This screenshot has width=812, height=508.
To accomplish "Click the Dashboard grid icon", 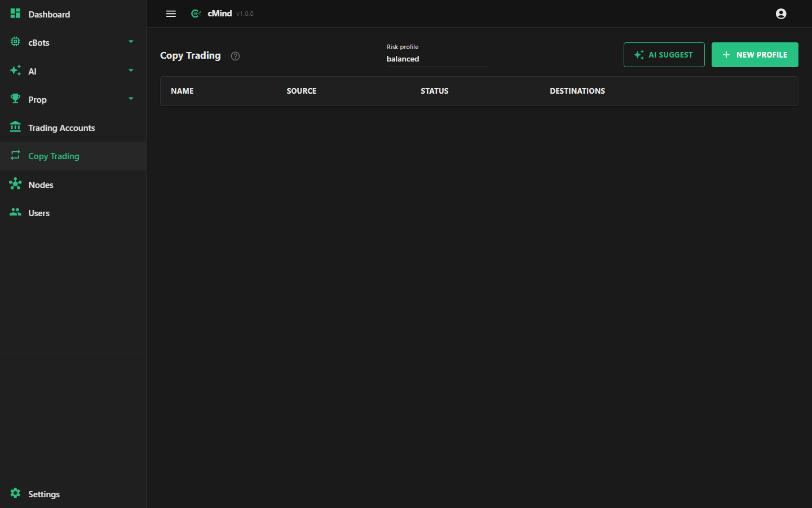I will (15, 14).
